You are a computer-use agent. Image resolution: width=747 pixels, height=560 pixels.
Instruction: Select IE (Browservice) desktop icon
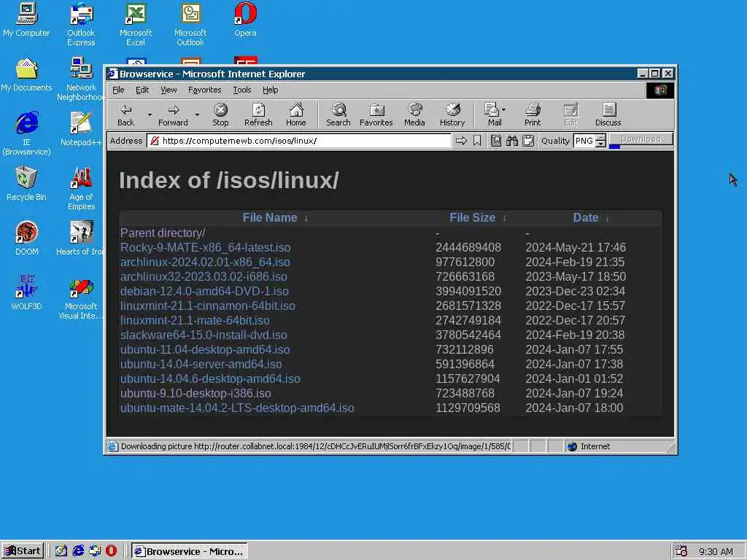(26, 134)
